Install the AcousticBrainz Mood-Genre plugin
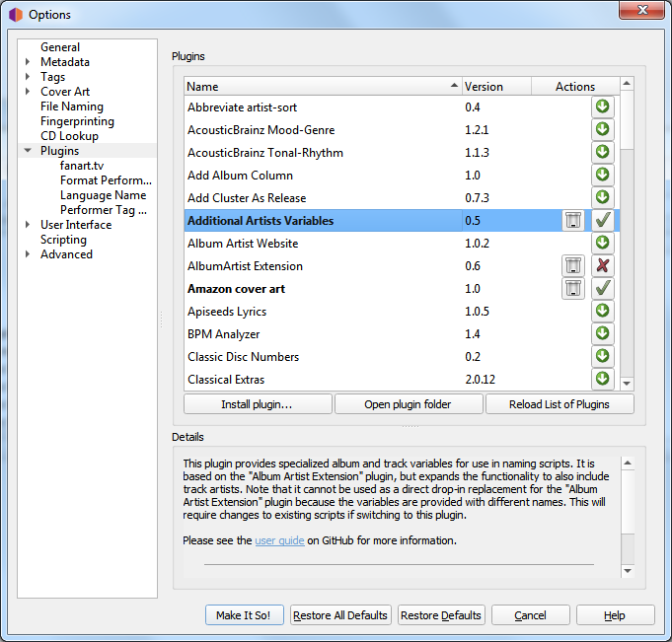672x642 pixels. [x=602, y=129]
